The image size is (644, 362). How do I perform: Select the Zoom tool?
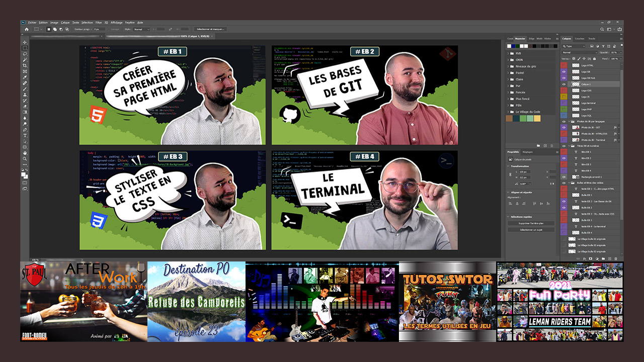(x=25, y=159)
